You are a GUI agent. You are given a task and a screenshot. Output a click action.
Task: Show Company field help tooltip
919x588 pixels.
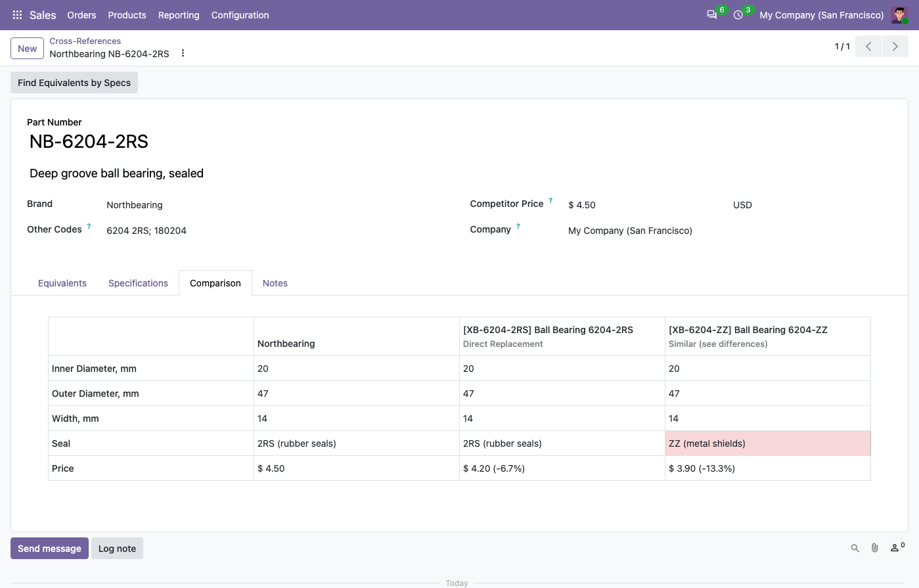pos(518,227)
